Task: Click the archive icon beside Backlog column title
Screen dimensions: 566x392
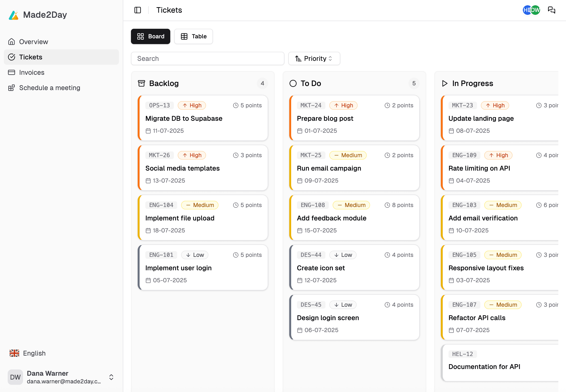Action: coord(141,83)
